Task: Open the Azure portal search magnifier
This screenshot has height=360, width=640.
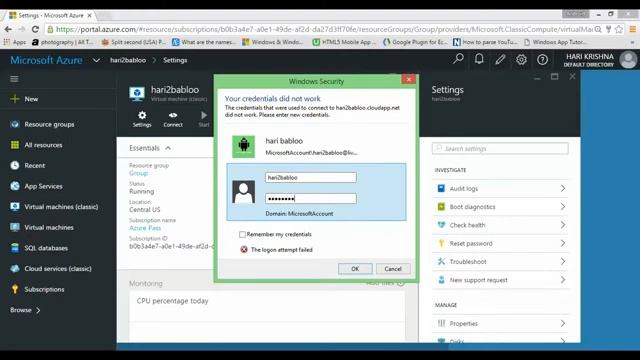Action: (x=458, y=60)
